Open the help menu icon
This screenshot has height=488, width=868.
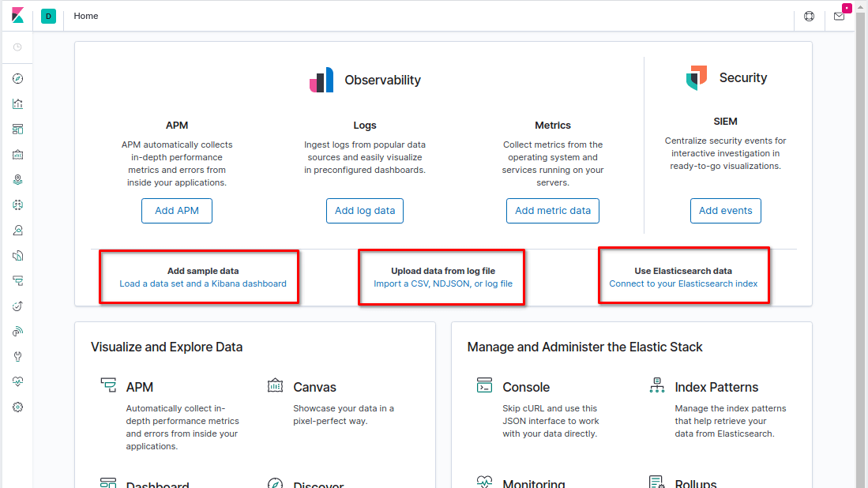pyautogui.click(x=809, y=16)
